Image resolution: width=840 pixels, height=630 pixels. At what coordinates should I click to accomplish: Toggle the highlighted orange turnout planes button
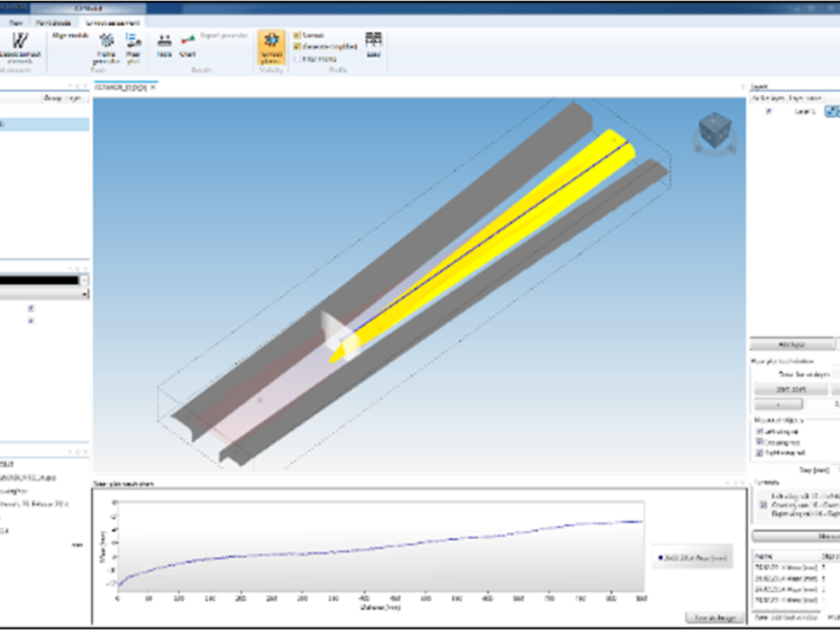(x=272, y=47)
